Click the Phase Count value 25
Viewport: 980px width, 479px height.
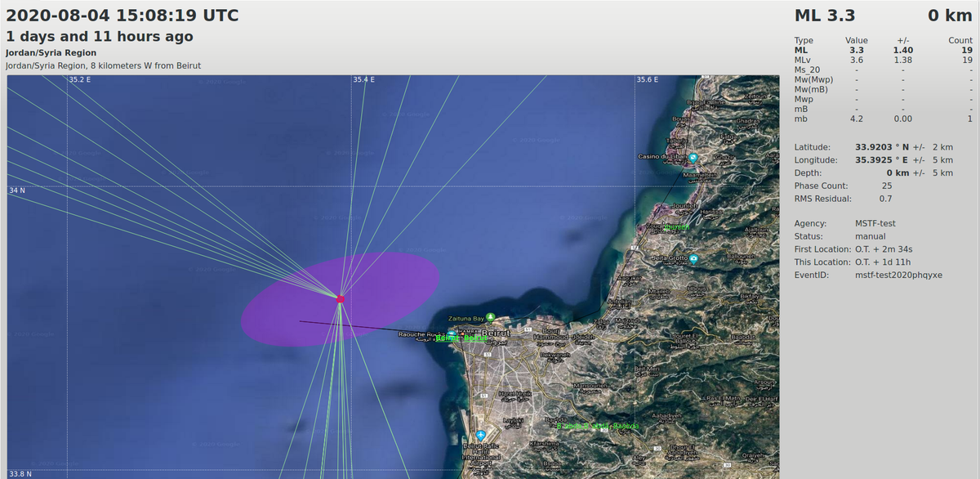(886, 186)
